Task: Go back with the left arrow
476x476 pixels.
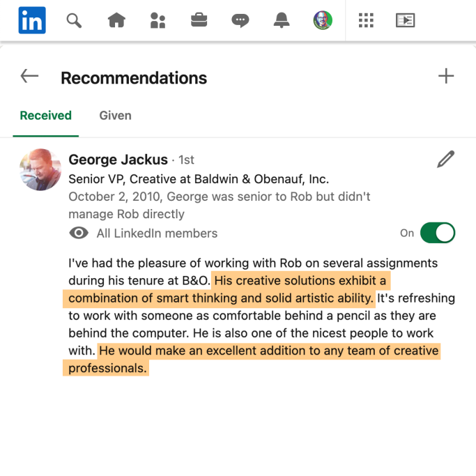Action: (x=29, y=76)
